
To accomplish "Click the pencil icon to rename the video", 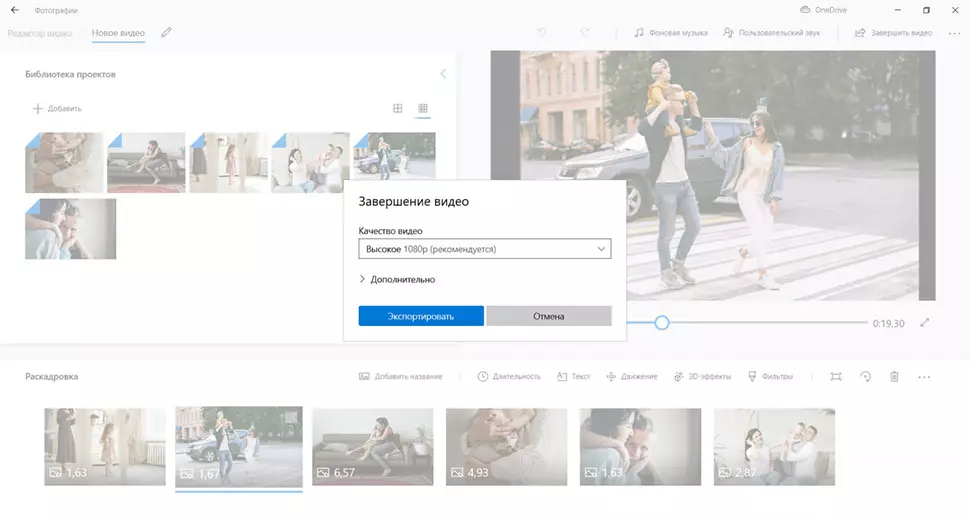I will point(166,33).
